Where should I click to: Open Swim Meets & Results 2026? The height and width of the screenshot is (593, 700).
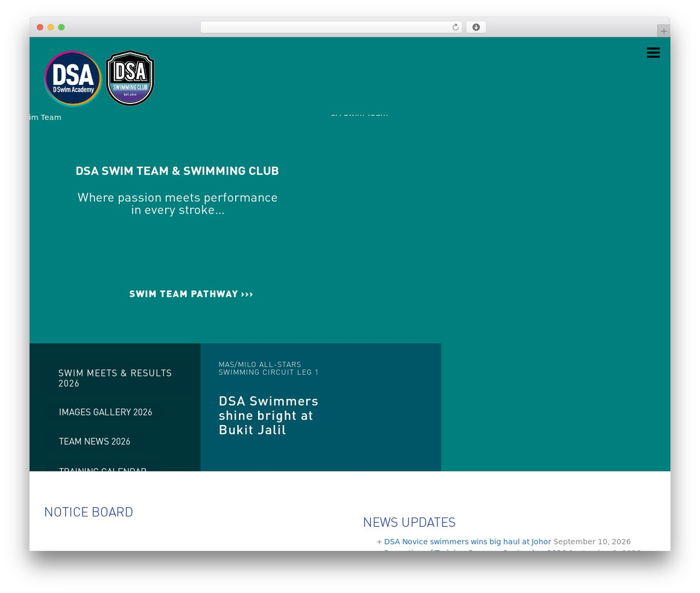click(115, 378)
